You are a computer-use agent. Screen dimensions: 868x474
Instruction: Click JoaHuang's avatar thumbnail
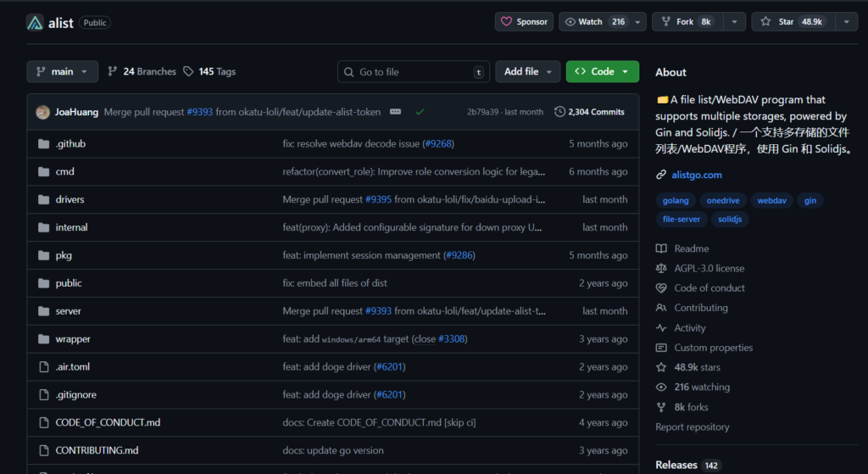tap(42, 112)
